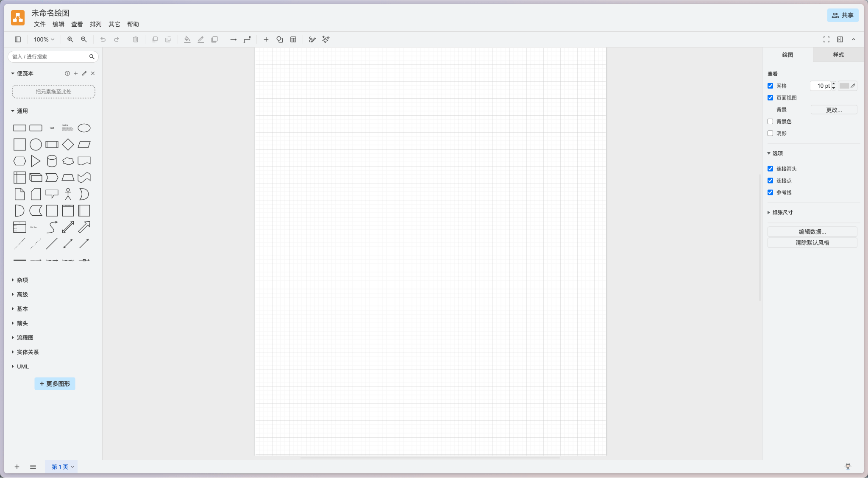Image resolution: width=868 pixels, height=478 pixels.
Task: Switch to the 样式 tab
Action: tap(838, 55)
